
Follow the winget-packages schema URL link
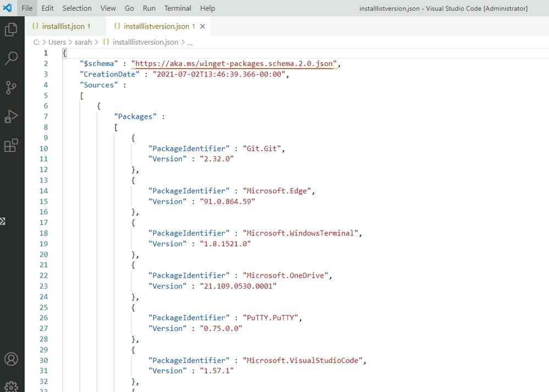[235, 64]
